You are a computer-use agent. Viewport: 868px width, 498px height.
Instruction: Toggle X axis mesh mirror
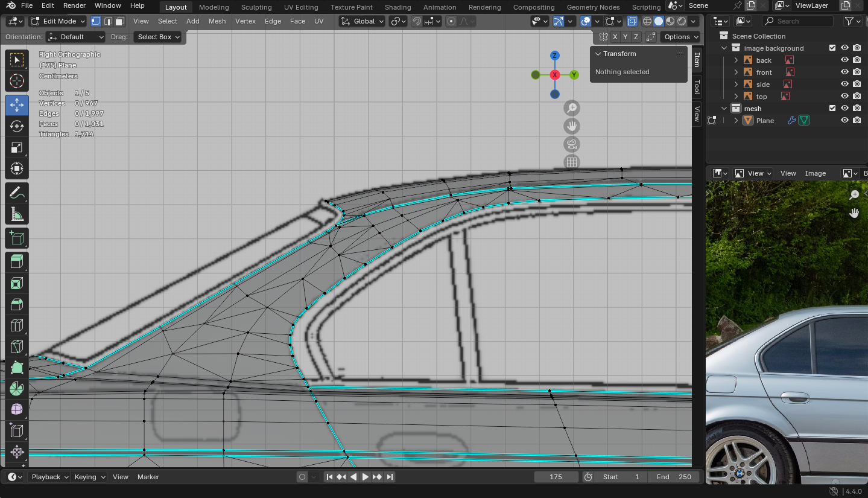[615, 37]
